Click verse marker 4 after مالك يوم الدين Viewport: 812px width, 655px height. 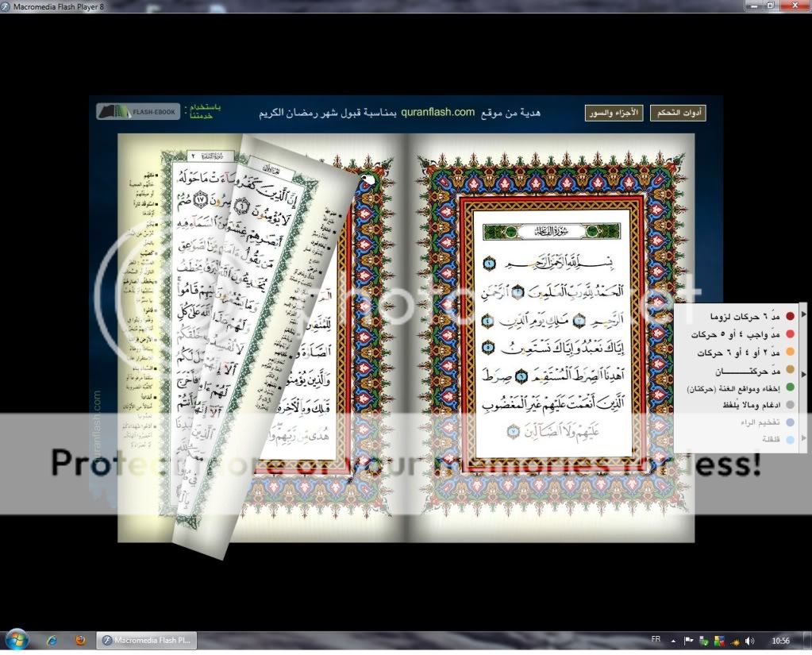[488, 322]
